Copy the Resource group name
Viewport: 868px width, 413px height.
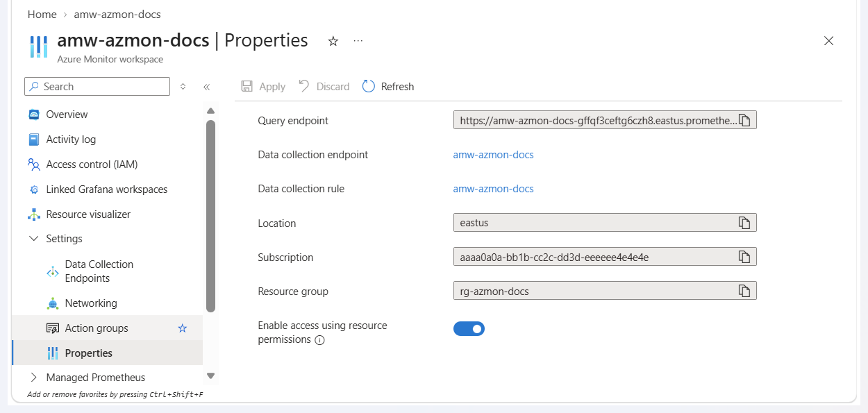coord(744,291)
